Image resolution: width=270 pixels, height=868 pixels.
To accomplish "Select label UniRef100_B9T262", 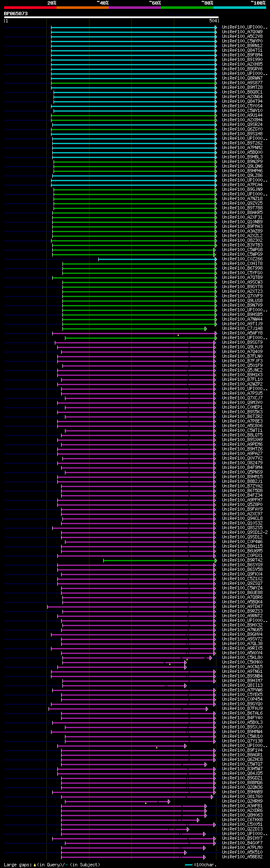I will (x=242, y=143).
